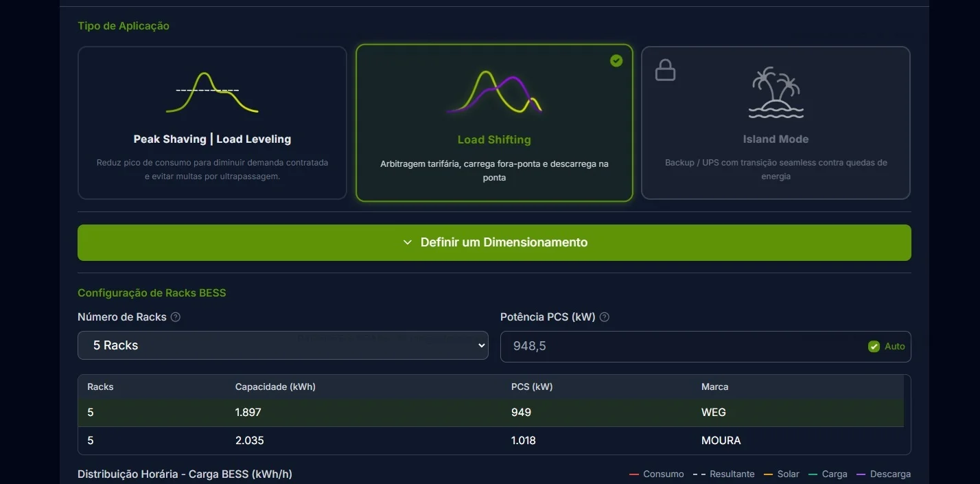Open the Número de Racks dropdown
The image size is (980, 484).
283,345
